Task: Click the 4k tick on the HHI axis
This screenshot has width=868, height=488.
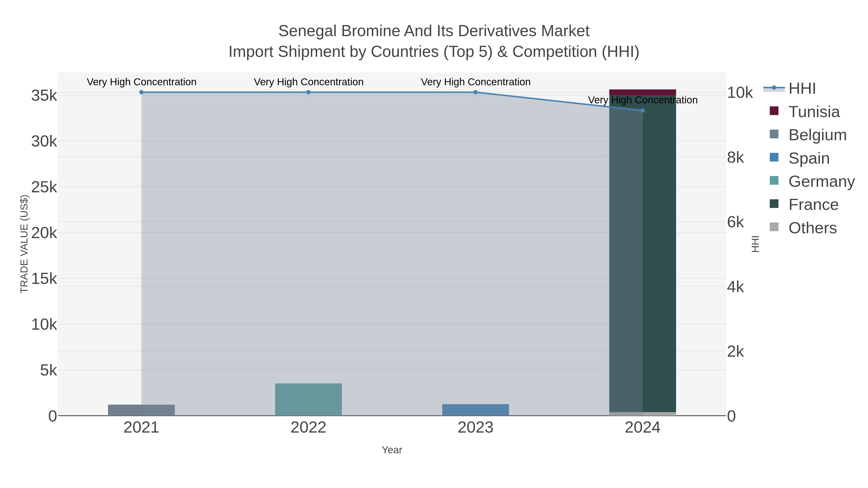Action: (735, 287)
